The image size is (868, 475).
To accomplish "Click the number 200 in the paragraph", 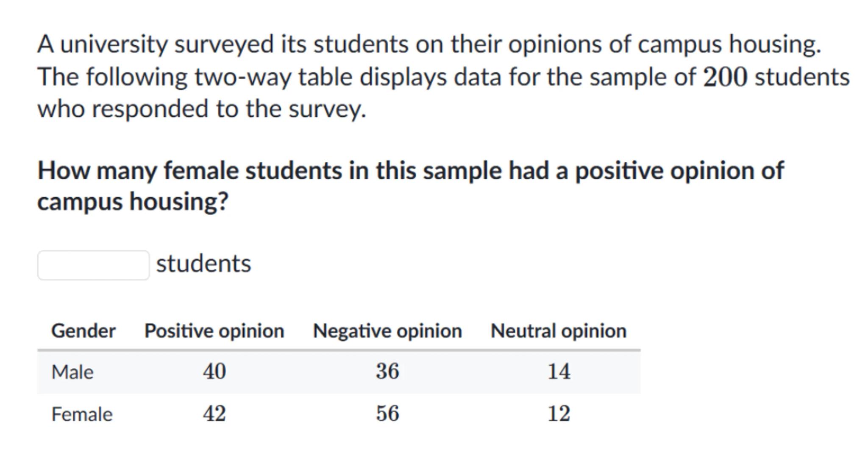I will (725, 77).
